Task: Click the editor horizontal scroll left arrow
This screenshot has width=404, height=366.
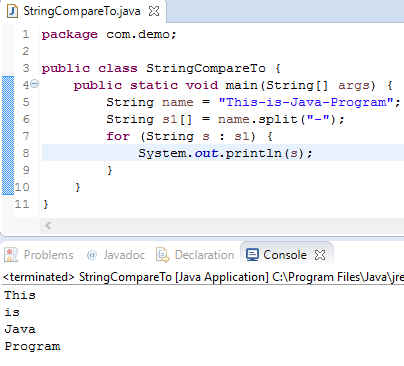Action: tap(48, 226)
